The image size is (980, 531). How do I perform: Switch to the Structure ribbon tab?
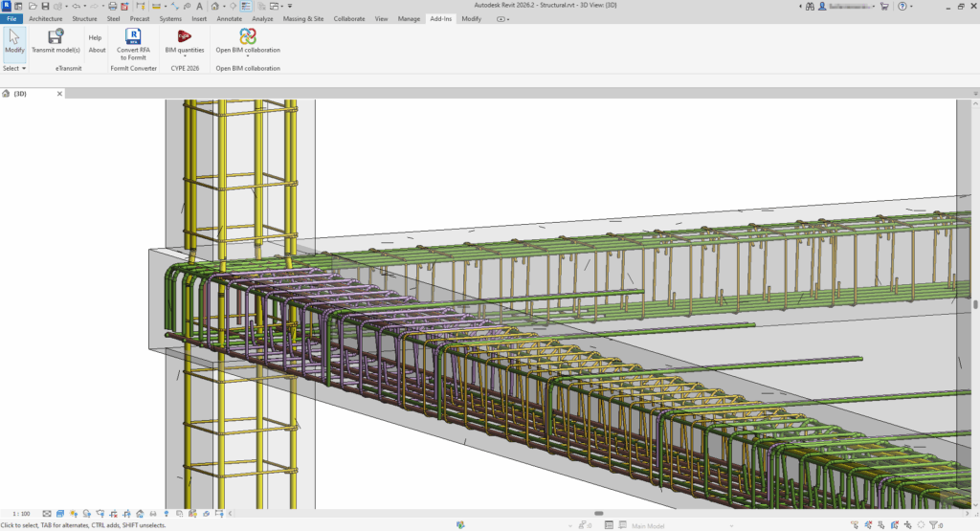84,18
